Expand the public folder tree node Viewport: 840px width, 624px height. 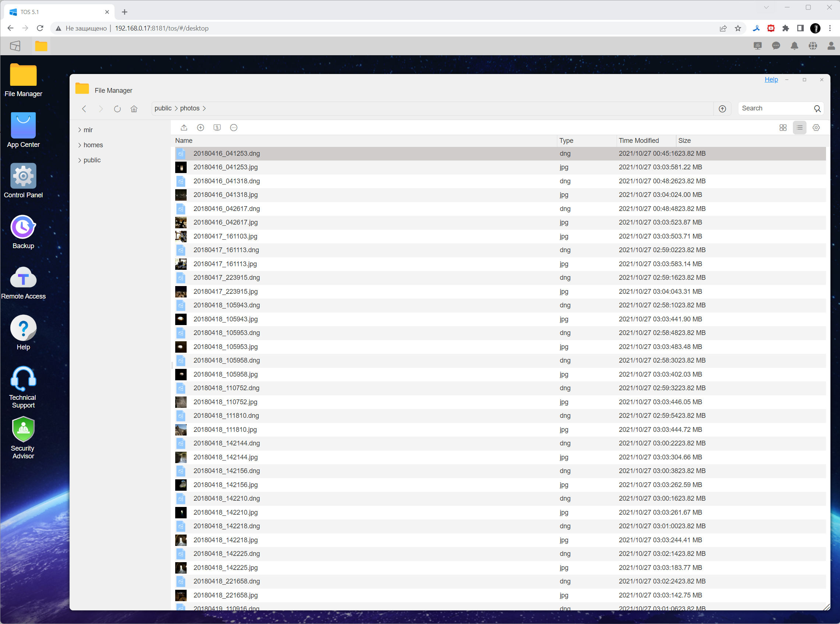point(80,160)
